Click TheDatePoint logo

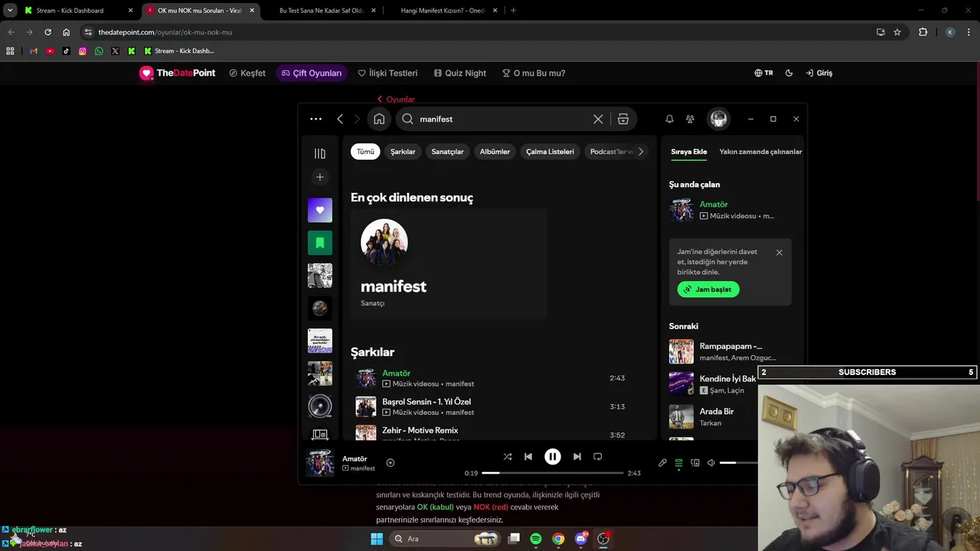(177, 73)
